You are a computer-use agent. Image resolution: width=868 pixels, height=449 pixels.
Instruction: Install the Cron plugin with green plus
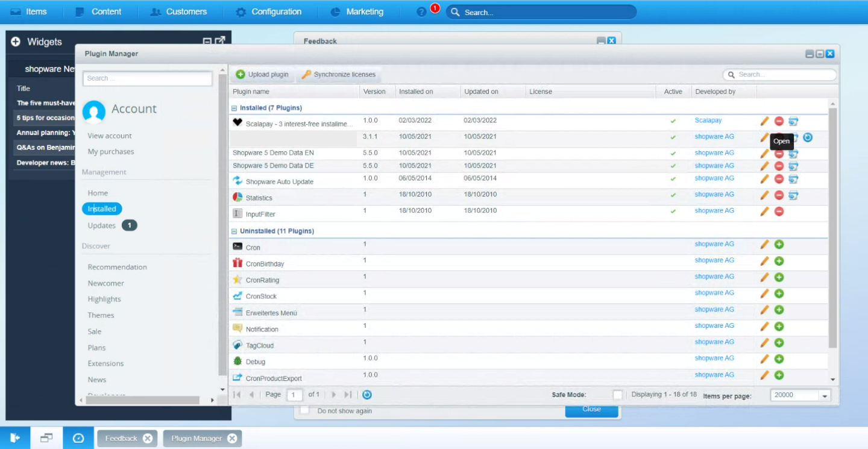(x=779, y=244)
